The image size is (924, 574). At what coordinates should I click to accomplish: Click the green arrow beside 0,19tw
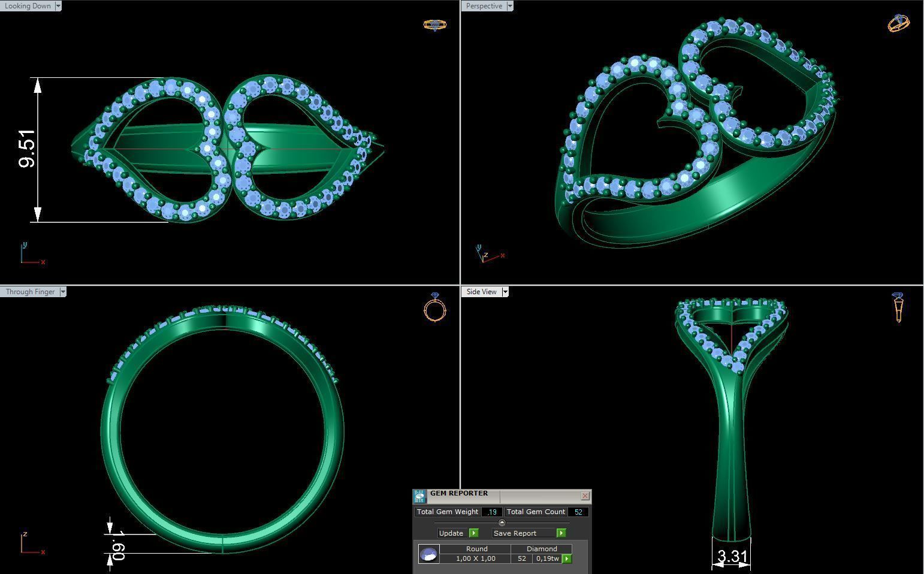point(567,558)
